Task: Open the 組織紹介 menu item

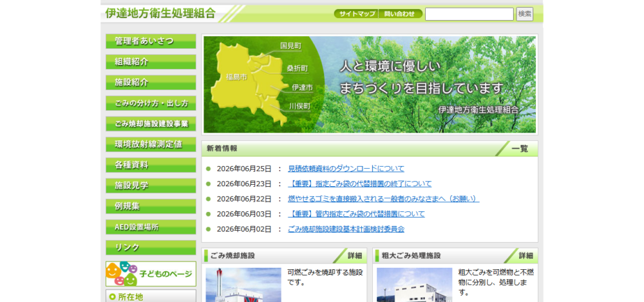Action: pos(151,62)
